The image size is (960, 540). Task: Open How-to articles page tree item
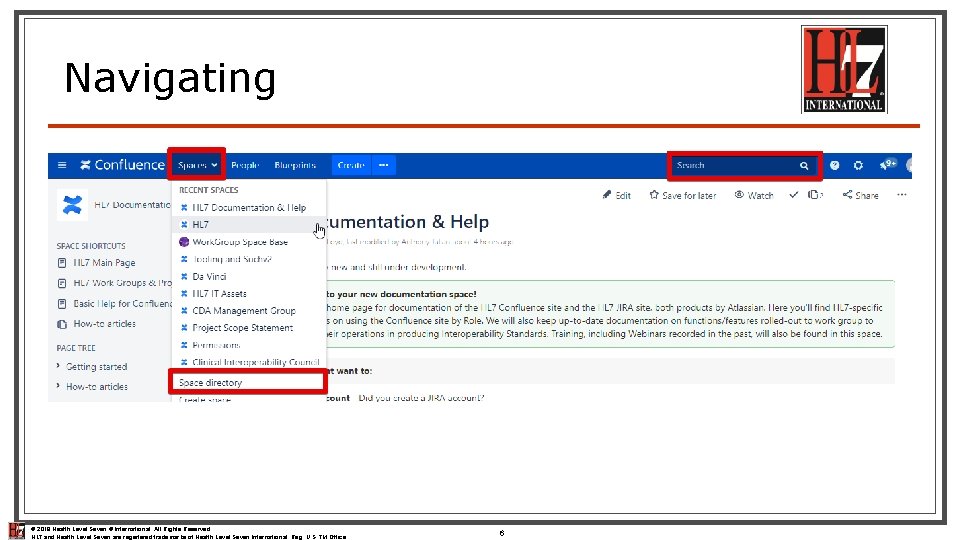[x=97, y=387]
